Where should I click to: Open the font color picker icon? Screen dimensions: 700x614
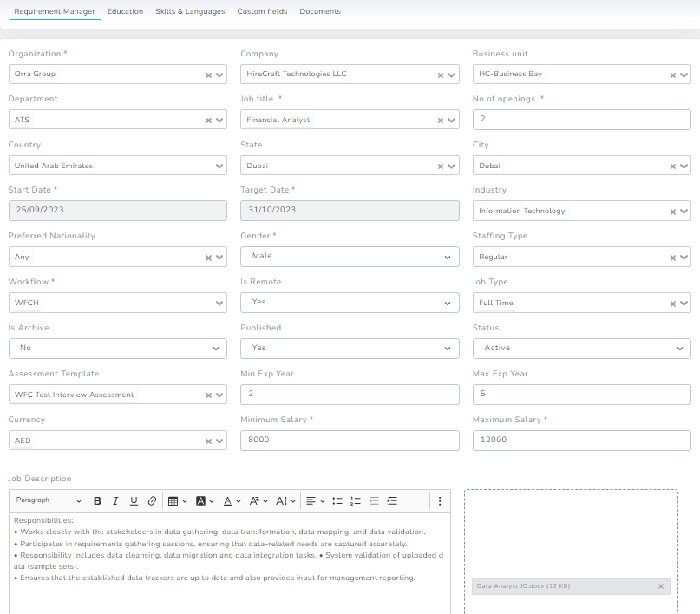click(228, 500)
